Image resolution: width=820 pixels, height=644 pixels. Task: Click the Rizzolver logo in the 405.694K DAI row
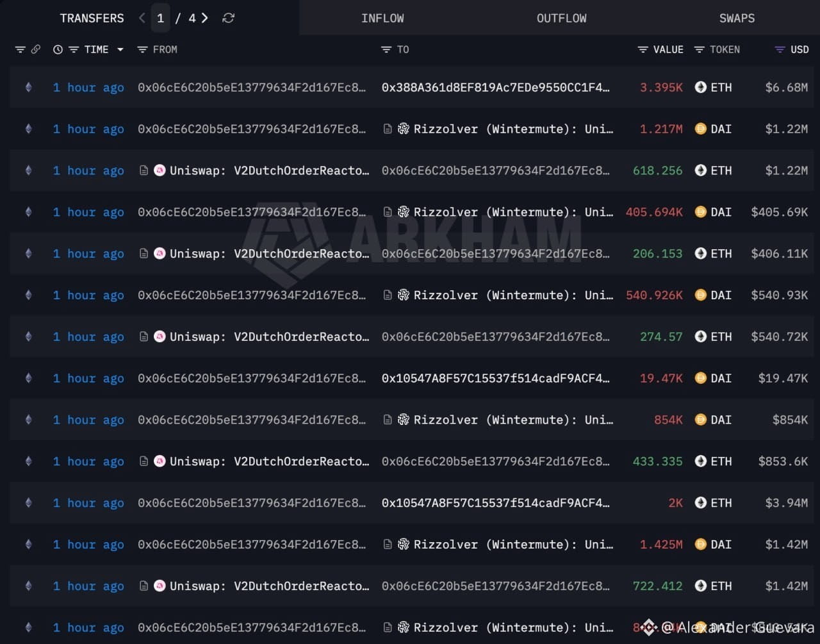point(404,212)
